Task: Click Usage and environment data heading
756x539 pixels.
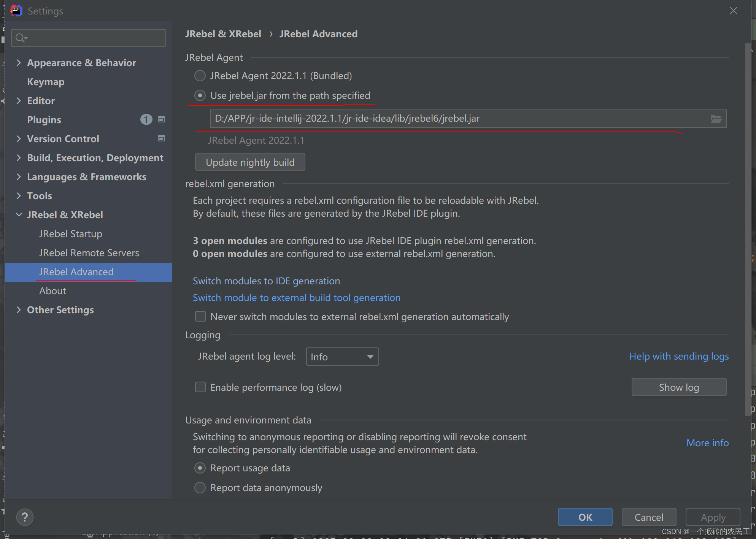Action: (248, 420)
